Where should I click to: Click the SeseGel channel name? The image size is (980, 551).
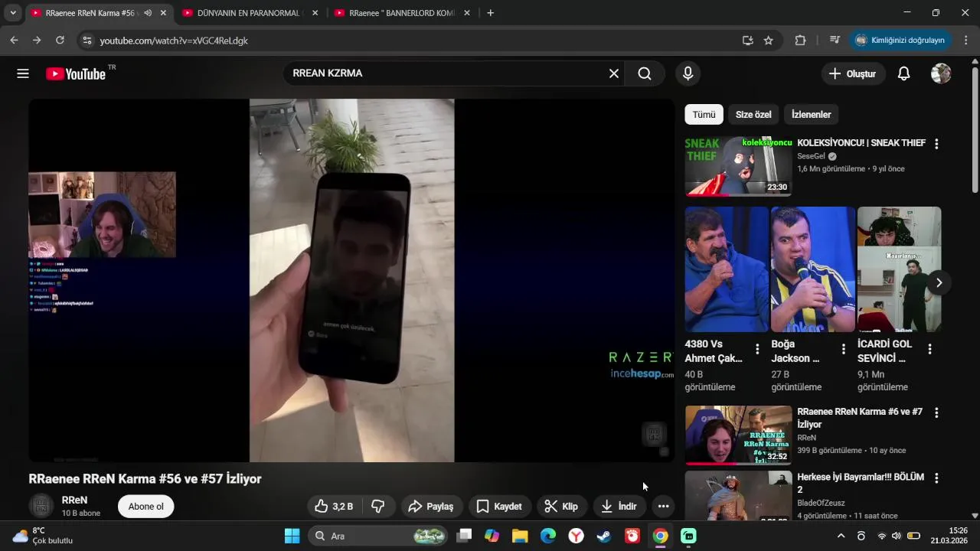tap(811, 156)
